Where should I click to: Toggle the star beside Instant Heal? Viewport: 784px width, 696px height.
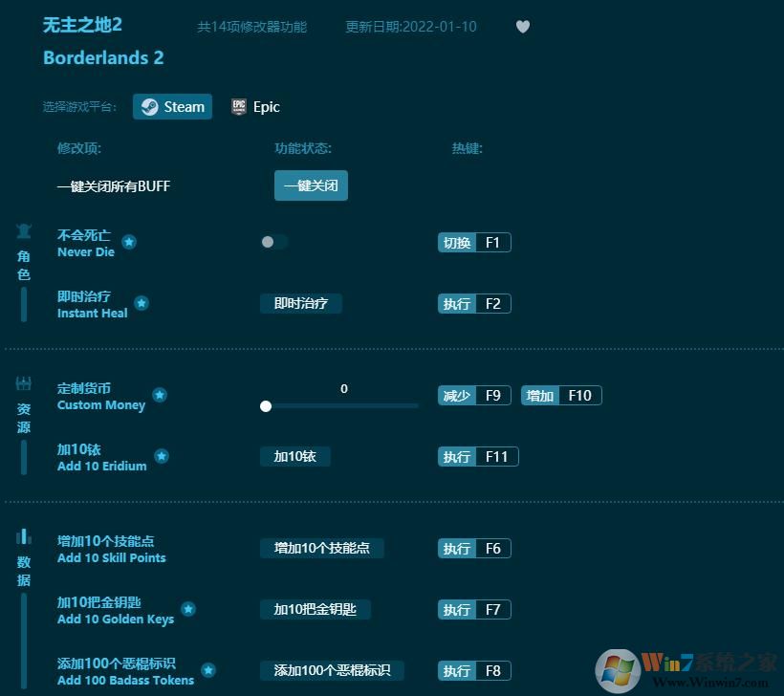point(141,303)
